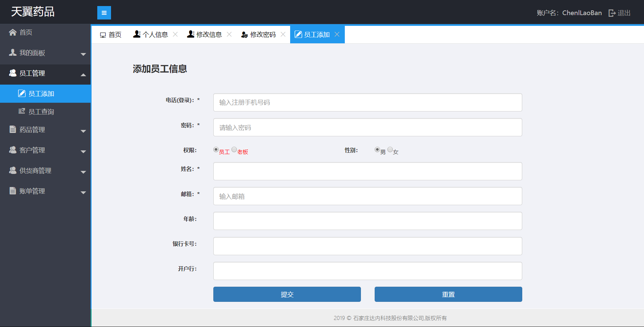
Task: Close the 个人信息 tab
Action: (175, 34)
